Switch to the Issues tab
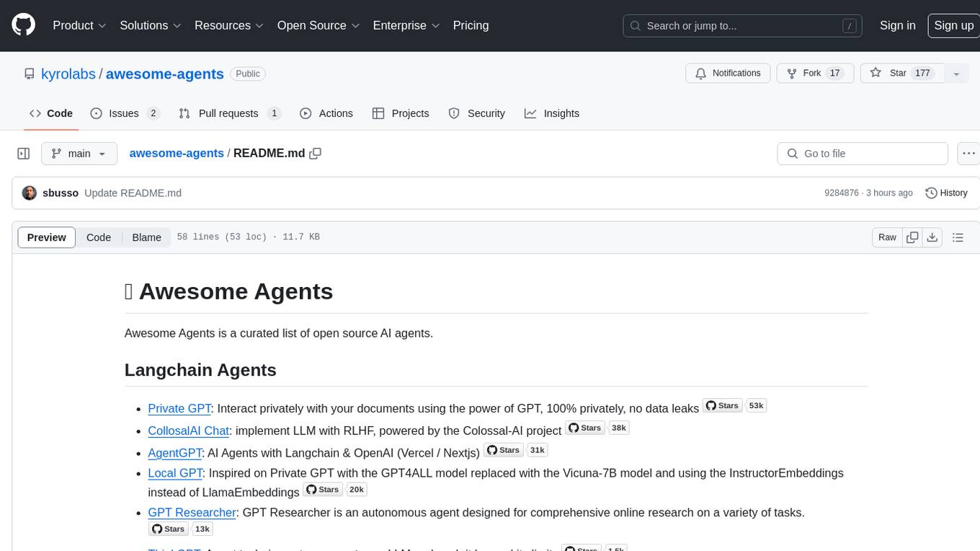The height and width of the screenshot is (551, 980). click(x=125, y=113)
